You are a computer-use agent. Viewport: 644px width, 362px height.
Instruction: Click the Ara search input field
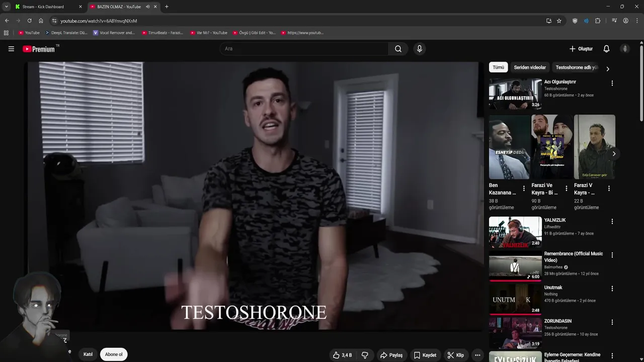pyautogui.click(x=304, y=49)
